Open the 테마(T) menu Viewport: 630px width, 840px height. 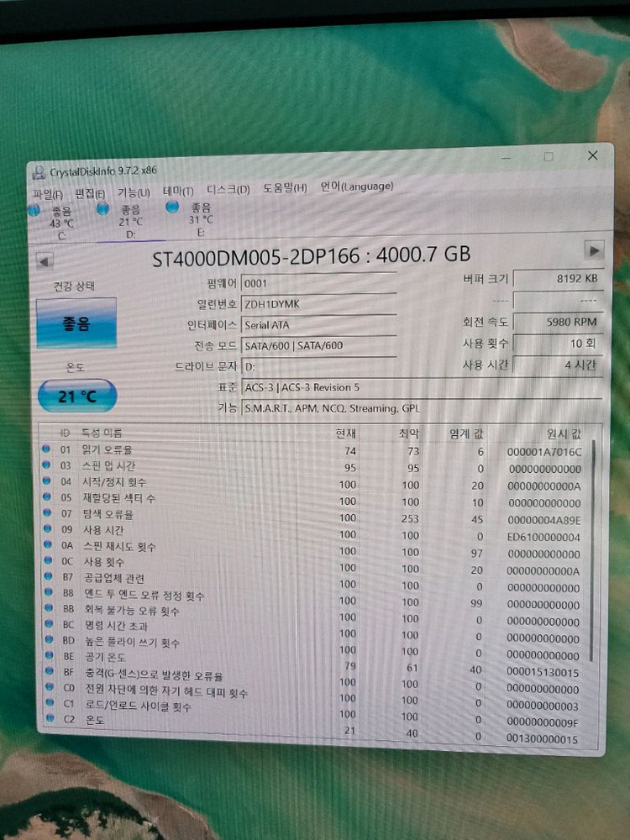pos(178,191)
